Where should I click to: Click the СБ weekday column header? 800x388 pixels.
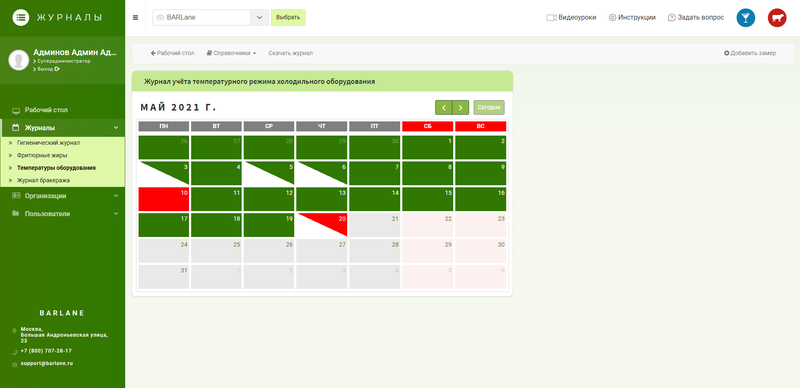[x=428, y=126]
